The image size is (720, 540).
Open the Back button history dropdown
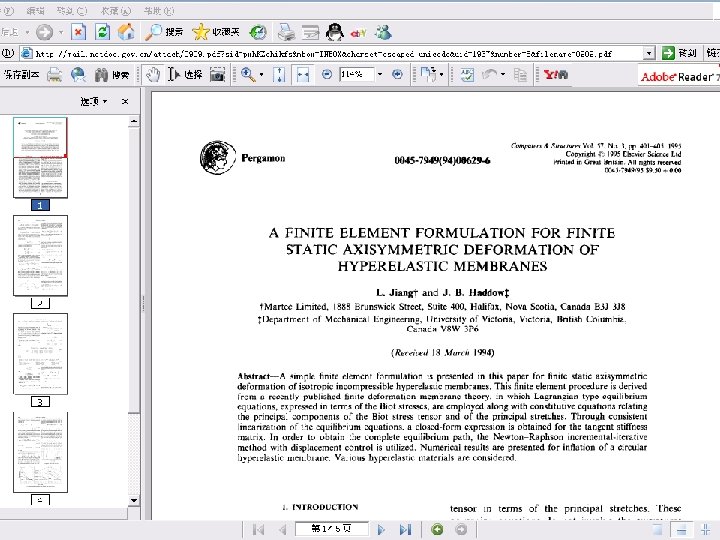click(27, 32)
